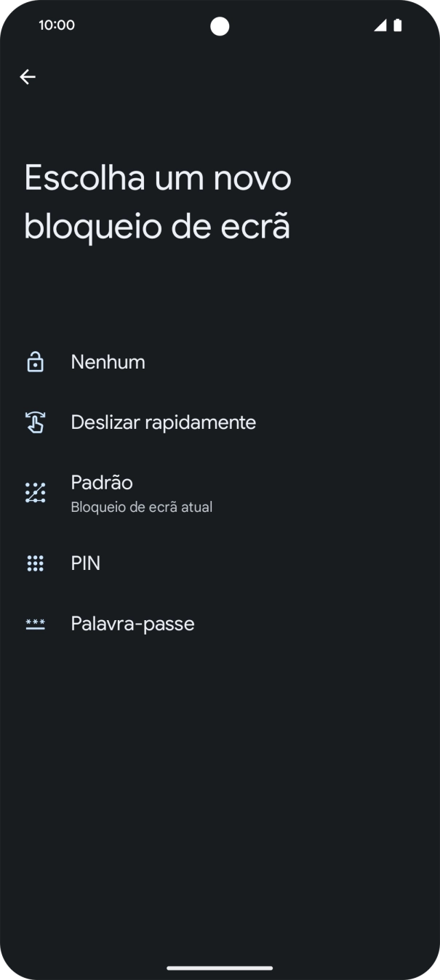Click the battery indicator in the status bar

(397, 24)
